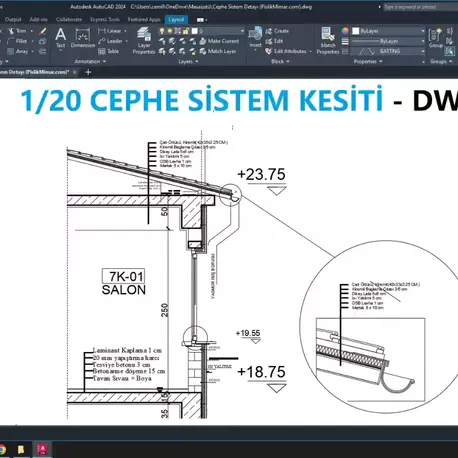Image resolution: width=458 pixels, height=458 pixels.
Task: Click the Make Current layer icon
Action: [x=203, y=41]
